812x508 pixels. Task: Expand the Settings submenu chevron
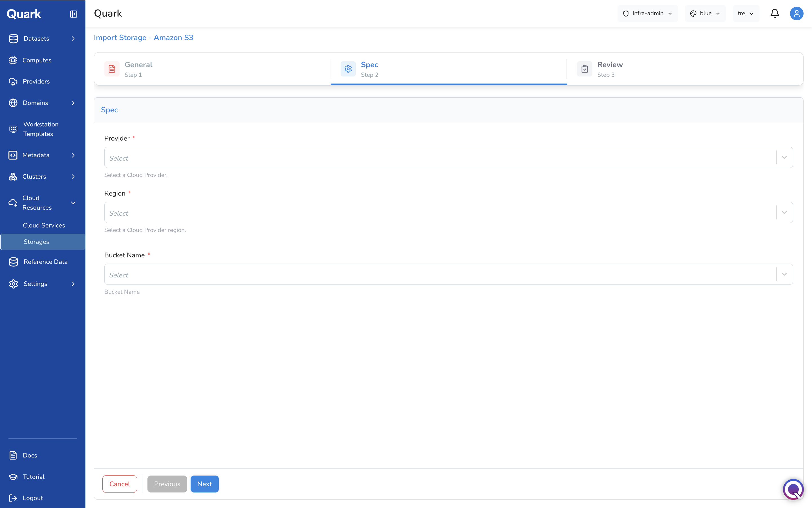point(73,284)
